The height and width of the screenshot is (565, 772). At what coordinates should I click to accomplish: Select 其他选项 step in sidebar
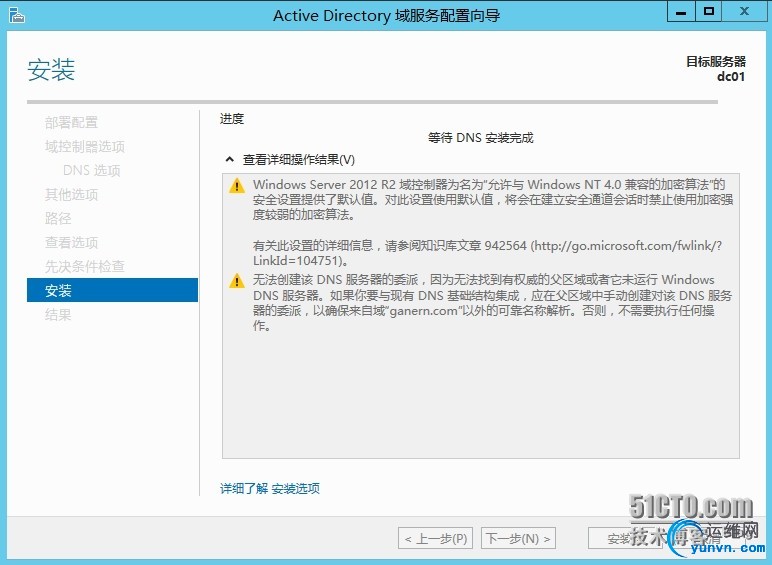(71, 194)
